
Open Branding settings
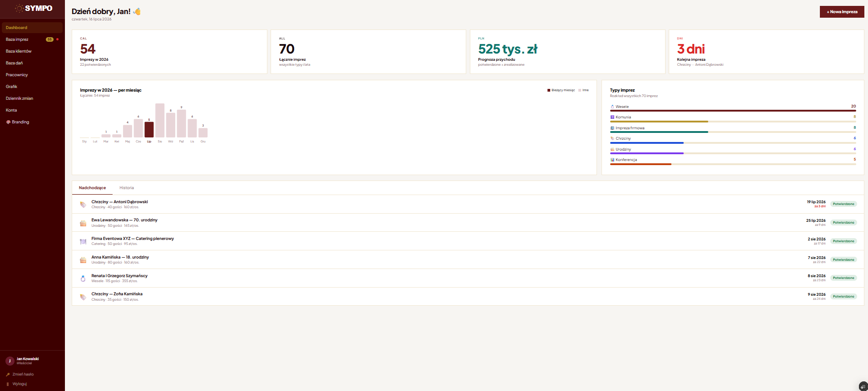(32, 122)
